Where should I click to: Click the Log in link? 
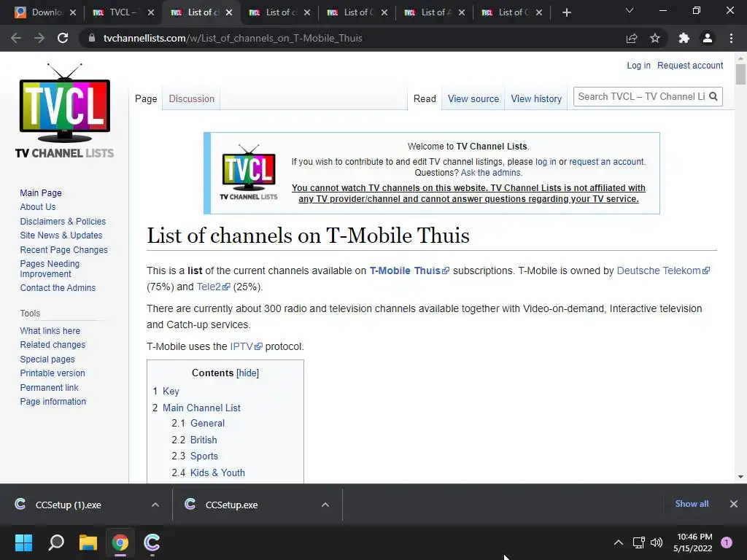point(638,65)
